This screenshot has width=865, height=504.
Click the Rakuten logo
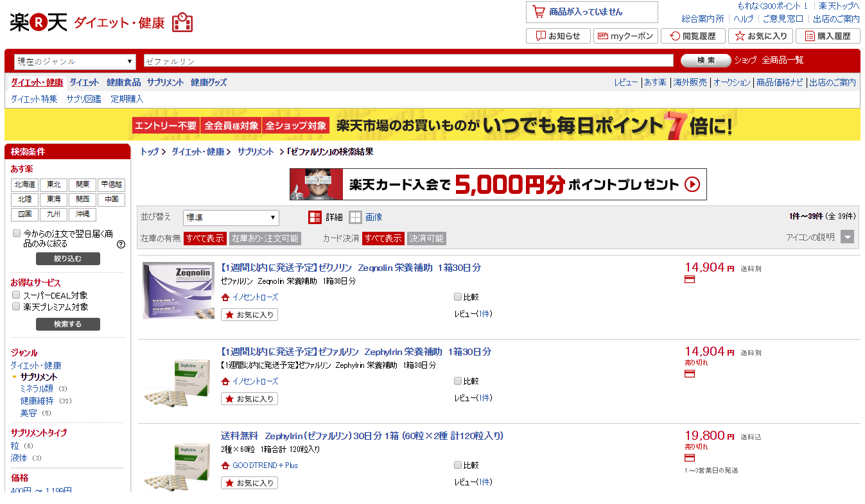click(x=39, y=22)
